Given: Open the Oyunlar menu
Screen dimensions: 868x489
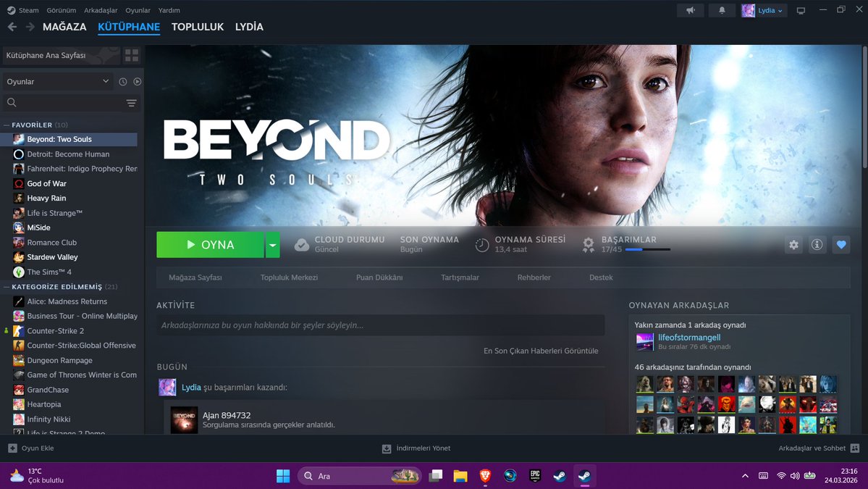Looking at the screenshot, I should [138, 10].
